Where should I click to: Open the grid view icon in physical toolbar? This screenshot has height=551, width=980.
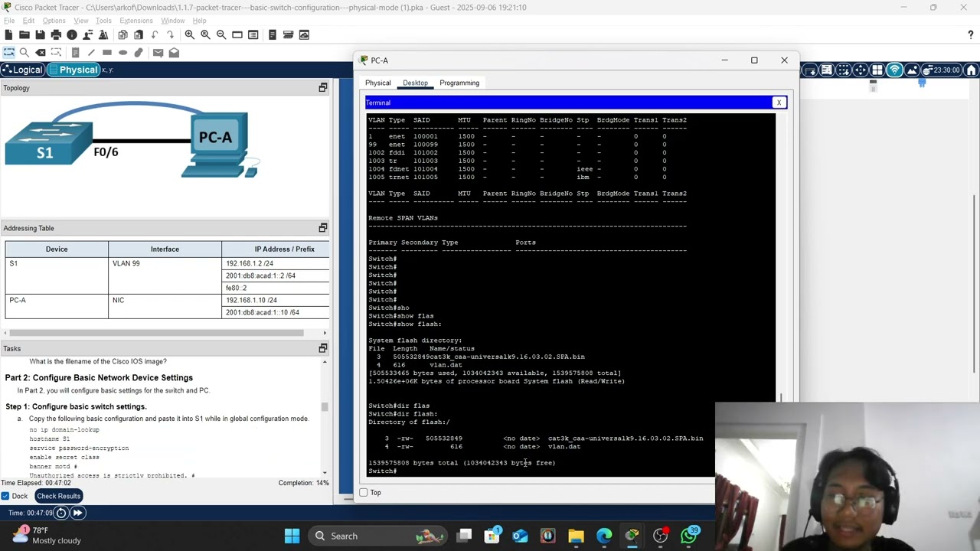pos(877,70)
